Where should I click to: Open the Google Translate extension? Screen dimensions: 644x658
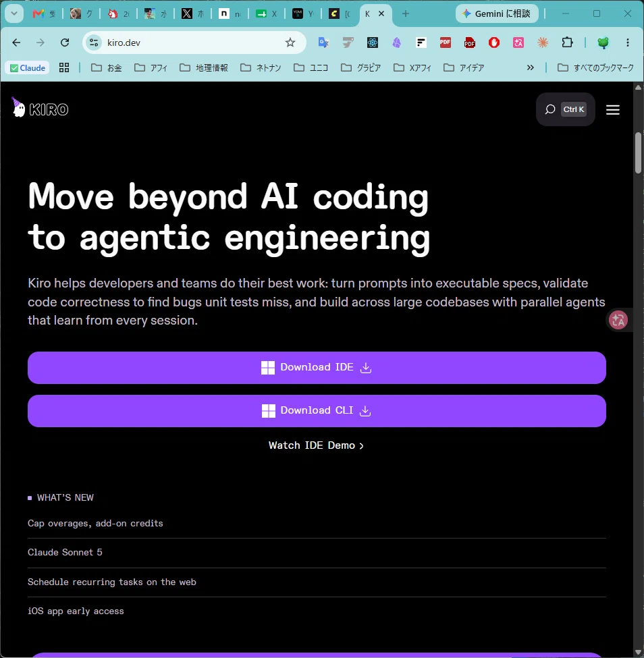point(323,43)
